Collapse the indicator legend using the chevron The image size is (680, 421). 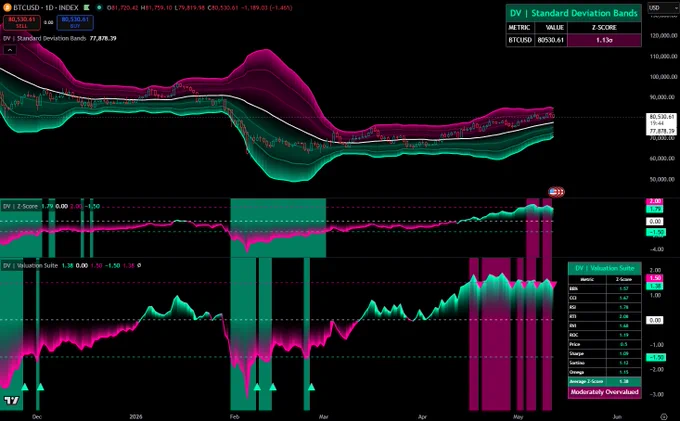click(10, 50)
